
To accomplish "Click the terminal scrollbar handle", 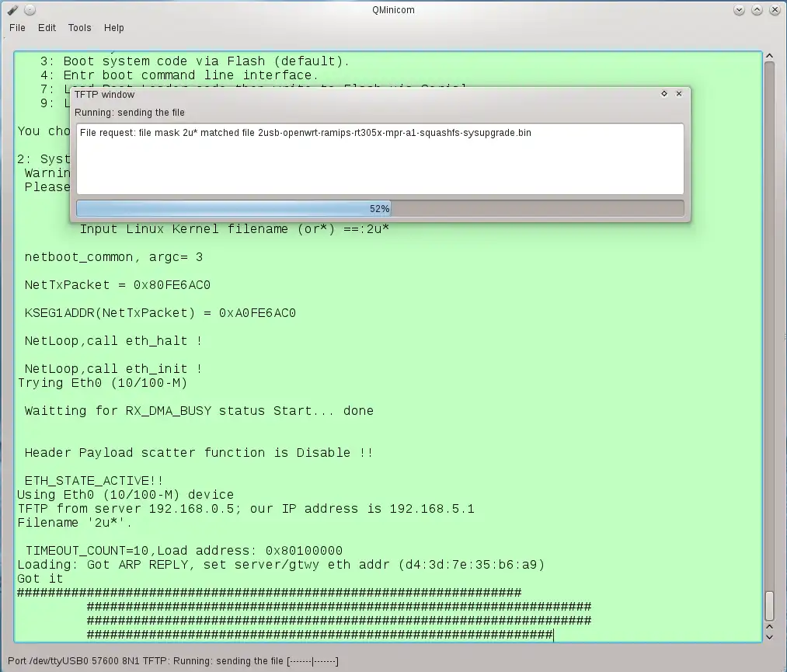I will (769, 606).
